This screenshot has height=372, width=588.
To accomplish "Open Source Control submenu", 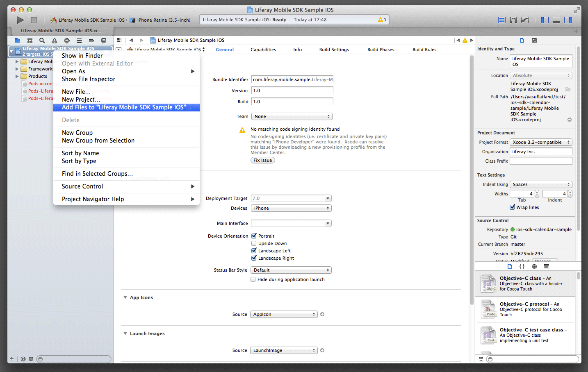I will pos(127,186).
